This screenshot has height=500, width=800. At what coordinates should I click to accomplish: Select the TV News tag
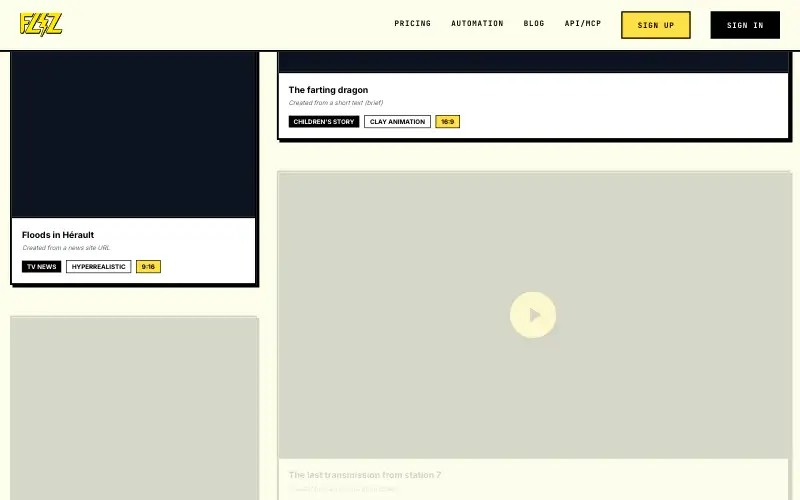coord(41,267)
